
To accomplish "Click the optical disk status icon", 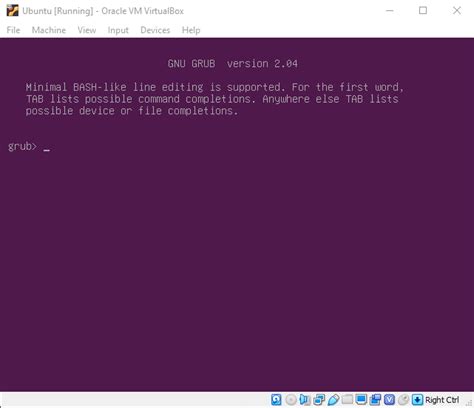I will (291, 399).
